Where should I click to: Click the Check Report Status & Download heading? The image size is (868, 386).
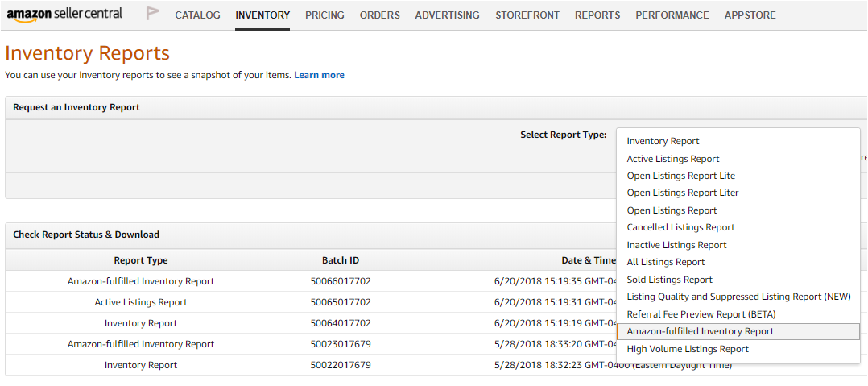tap(86, 235)
